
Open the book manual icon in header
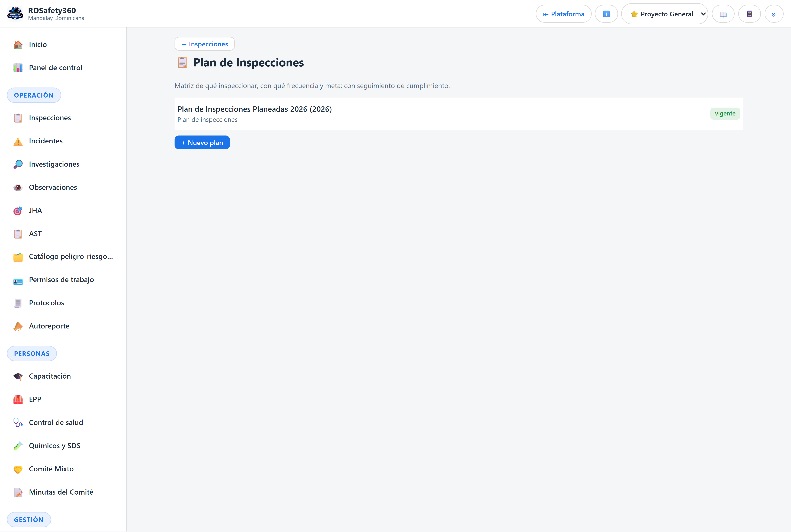click(723, 14)
